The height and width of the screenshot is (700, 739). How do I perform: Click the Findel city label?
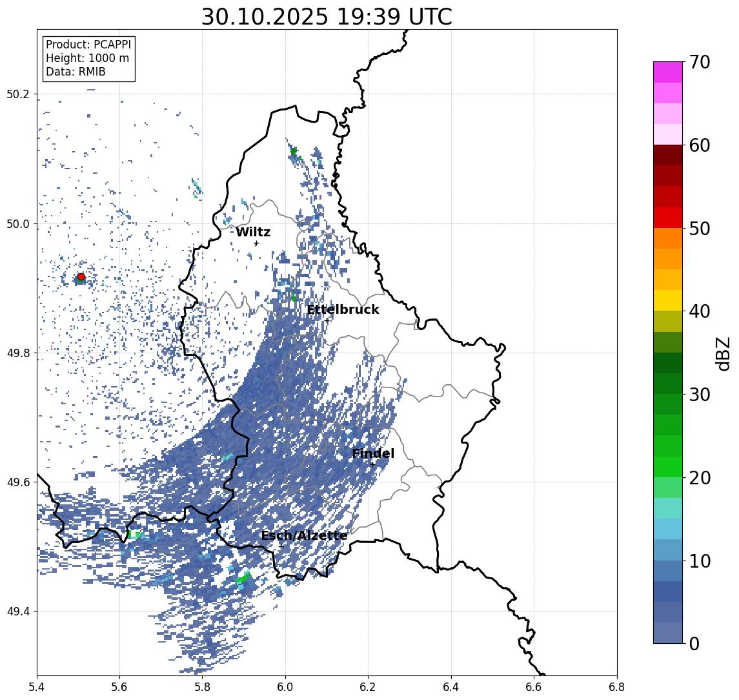[373, 454]
